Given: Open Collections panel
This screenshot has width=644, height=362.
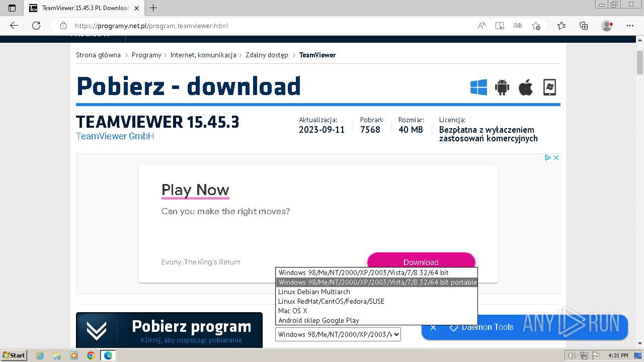Looking at the screenshot, I should pos(584,26).
